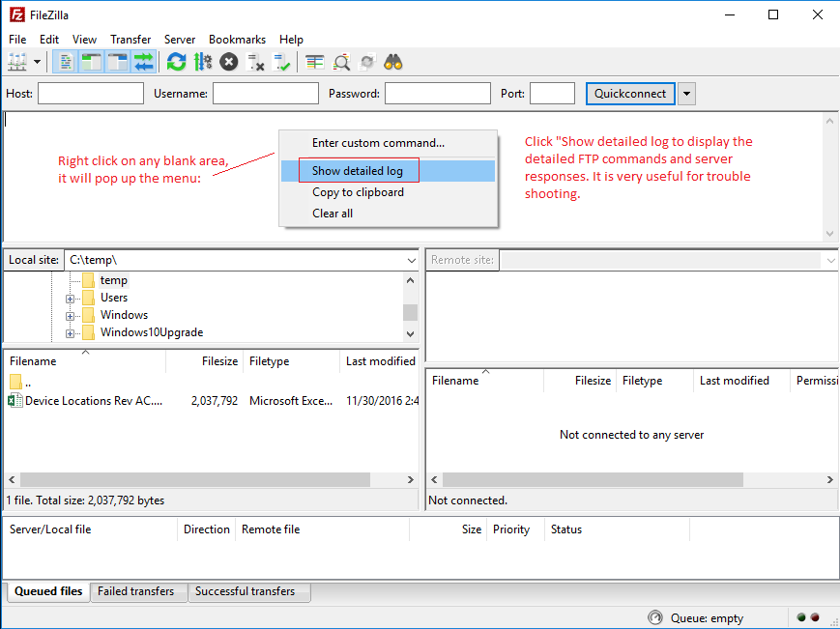Viewport: 840px width, 629px height.
Task: Expand the Windows folder tree node
Action: coord(71,315)
